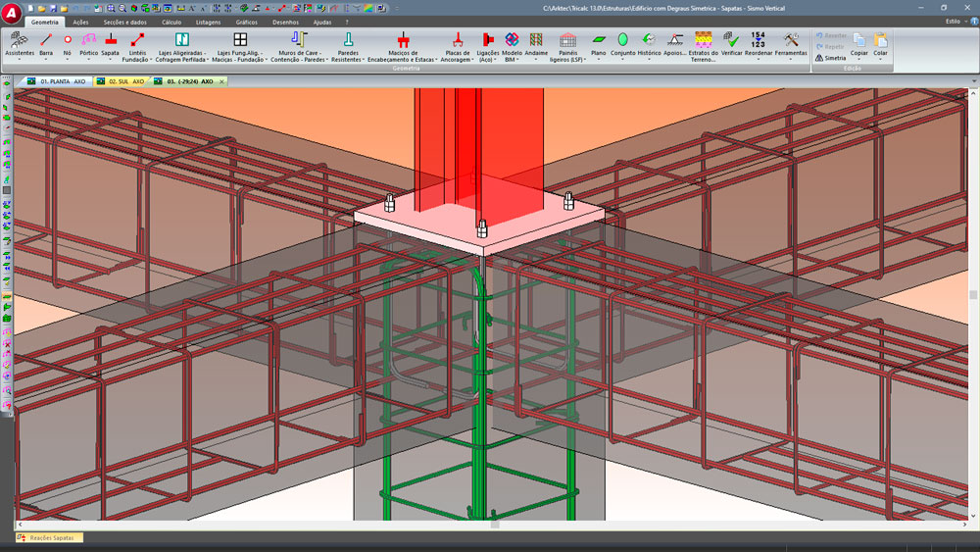
Task: Open the Ferramentas tools
Action: click(x=791, y=45)
